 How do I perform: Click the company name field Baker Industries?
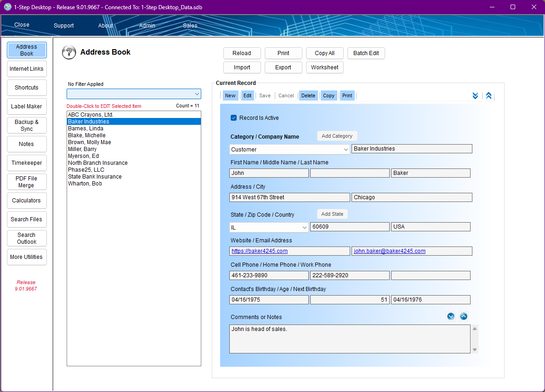coord(412,149)
